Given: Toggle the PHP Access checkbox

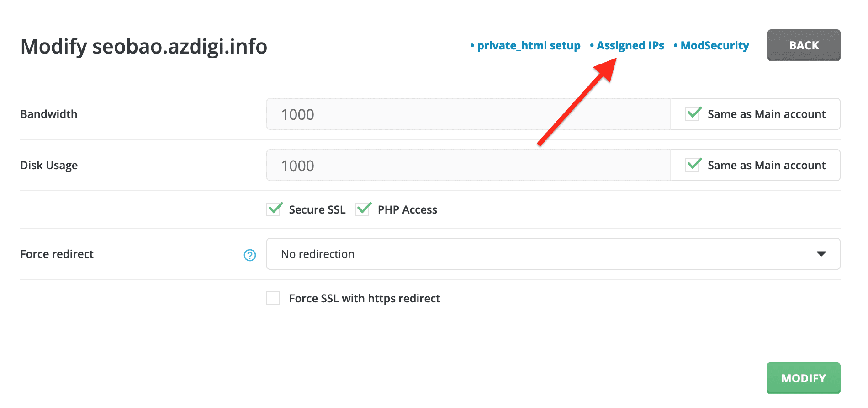Looking at the screenshot, I should click(363, 209).
